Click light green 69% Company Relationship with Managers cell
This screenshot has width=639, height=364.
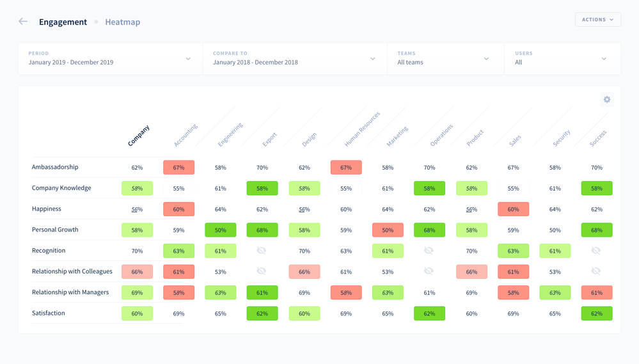137,292
